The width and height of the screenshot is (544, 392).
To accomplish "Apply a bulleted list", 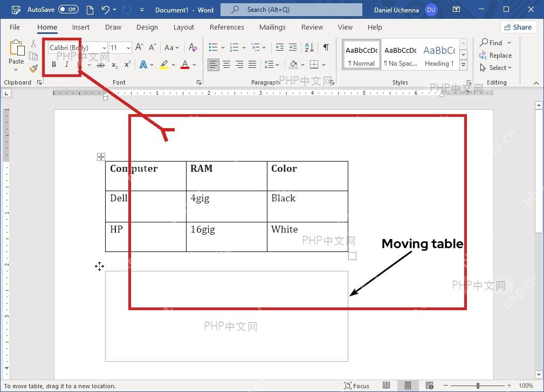I will pos(214,47).
